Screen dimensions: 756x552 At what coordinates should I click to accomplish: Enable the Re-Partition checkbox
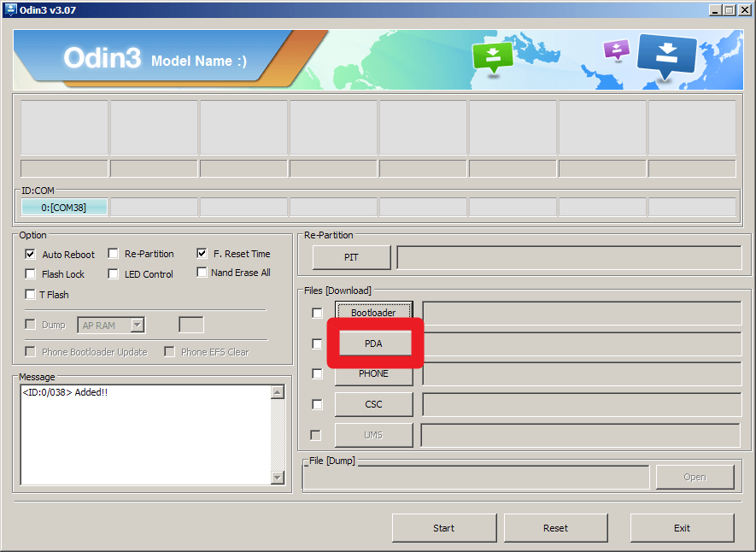pyautogui.click(x=113, y=254)
